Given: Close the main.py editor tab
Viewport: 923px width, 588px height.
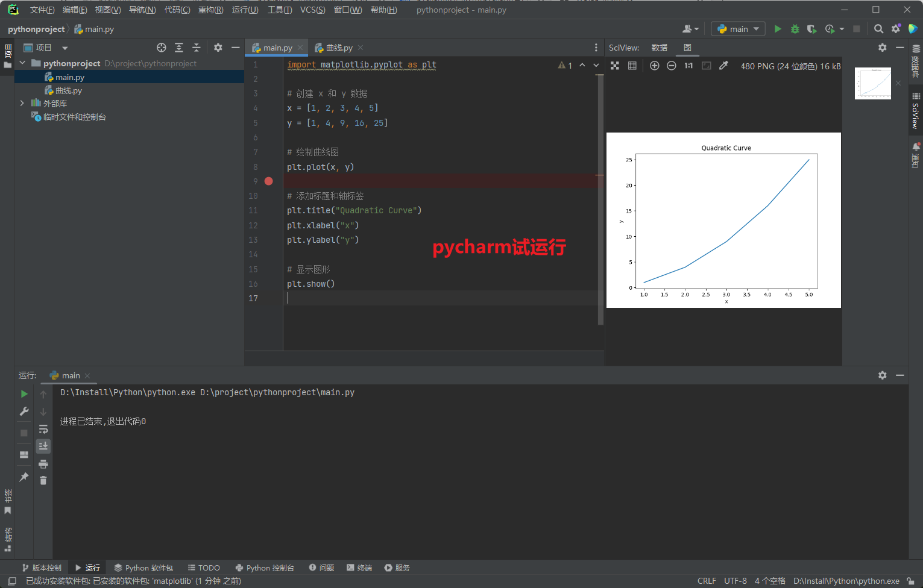Looking at the screenshot, I should pos(300,48).
